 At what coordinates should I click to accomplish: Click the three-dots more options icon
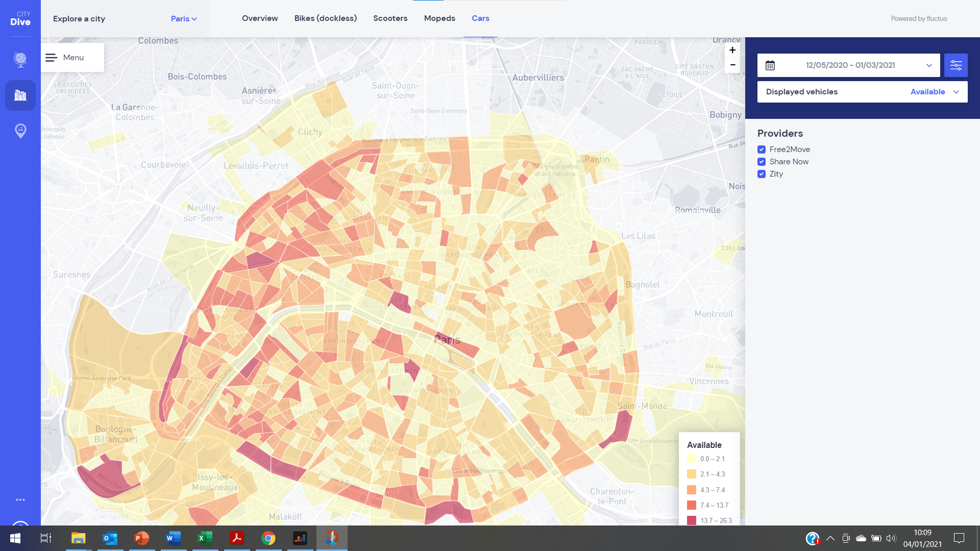[x=20, y=500]
